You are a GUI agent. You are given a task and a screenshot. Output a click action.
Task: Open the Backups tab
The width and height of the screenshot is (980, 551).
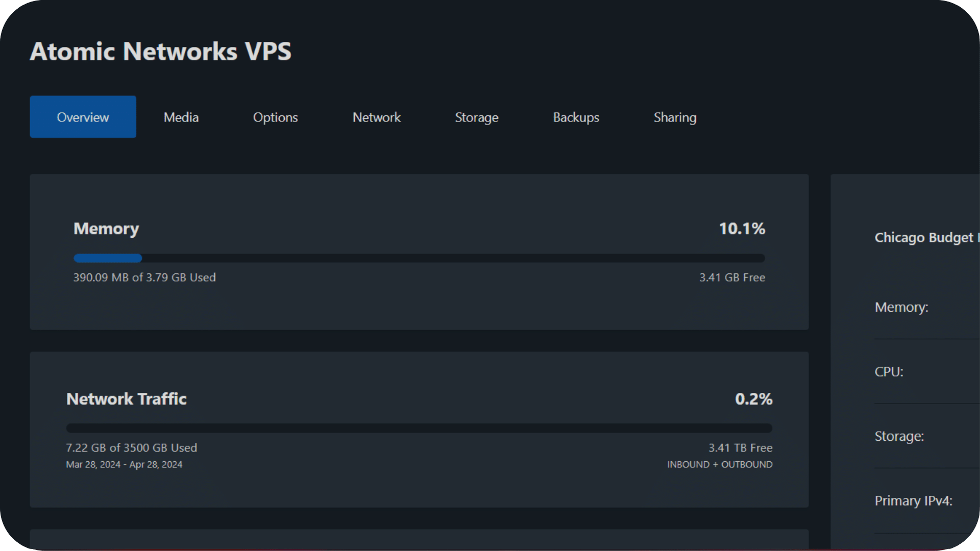coord(576,117)
